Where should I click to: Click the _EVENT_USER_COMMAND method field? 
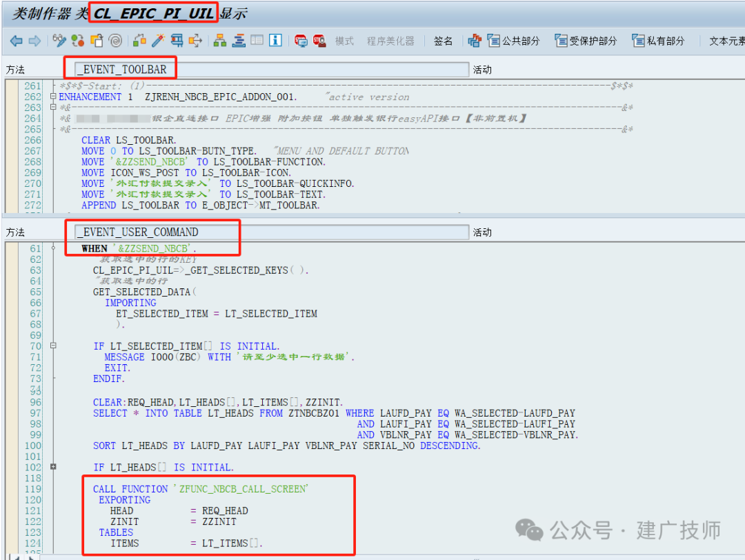(x=272, y=232)
